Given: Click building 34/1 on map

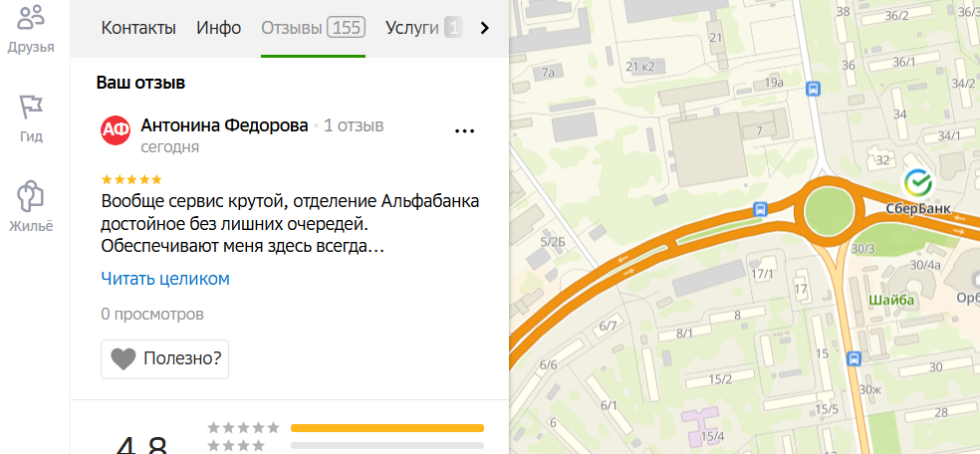Looking at the screenshot, I should point(950,135).
